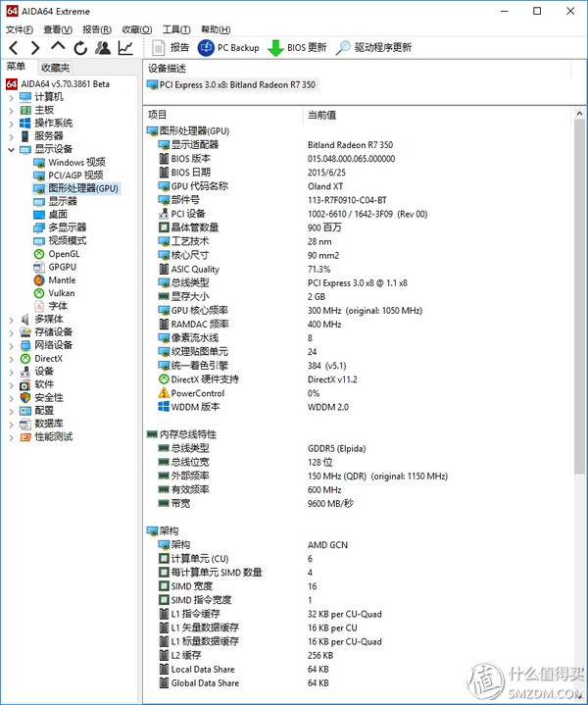Click the 报告 report toolbar button

click(x=170, y=48)
